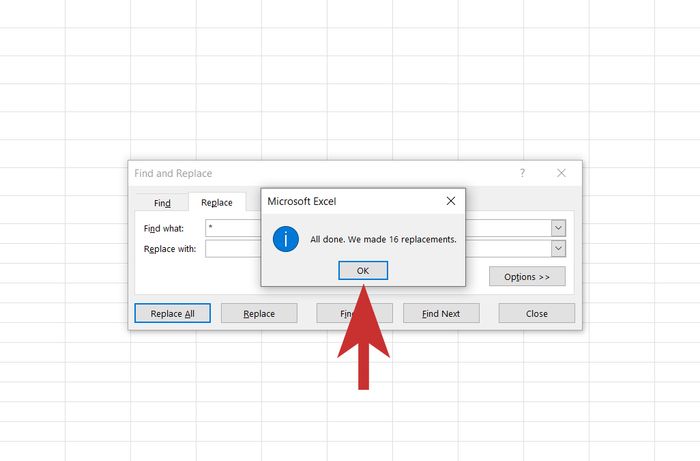Click the 'All done. We made 16 replacements.' text

coord(383,240)
